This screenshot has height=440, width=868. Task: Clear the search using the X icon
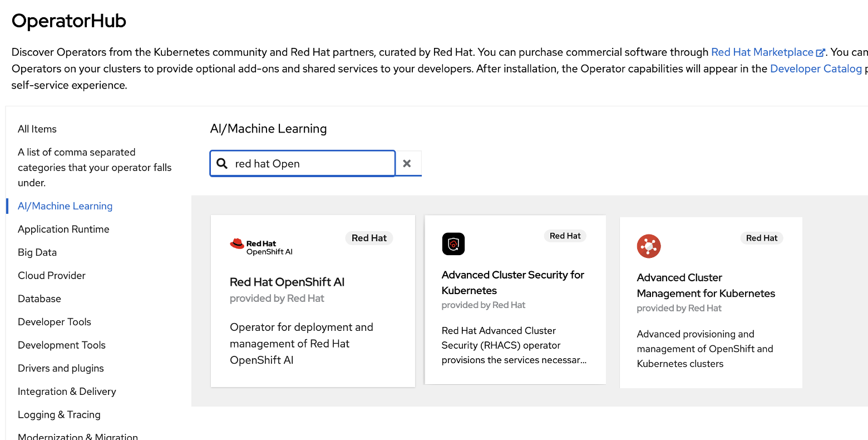point(408,163)
